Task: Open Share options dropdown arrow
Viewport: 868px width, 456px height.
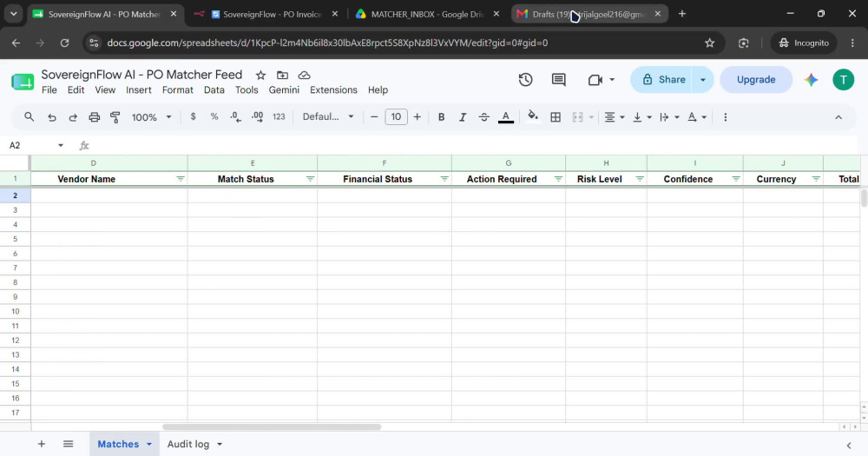Action: [x=702, y=80]
